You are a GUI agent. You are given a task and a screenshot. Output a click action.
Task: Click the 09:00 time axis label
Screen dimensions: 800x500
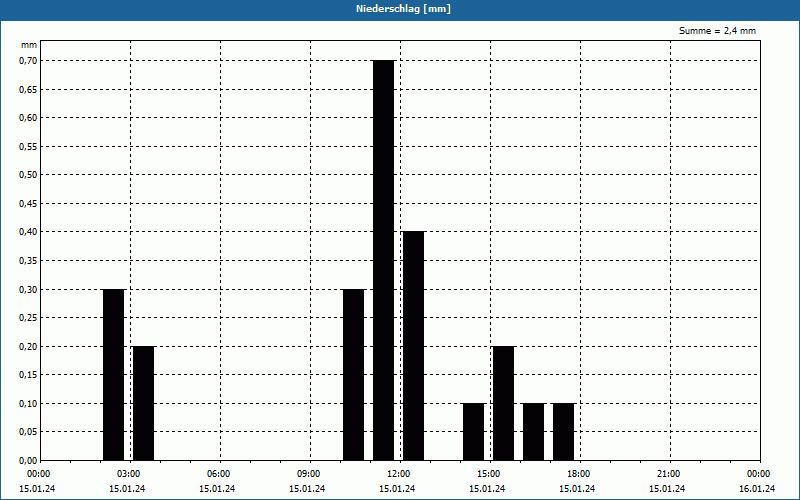308,474
